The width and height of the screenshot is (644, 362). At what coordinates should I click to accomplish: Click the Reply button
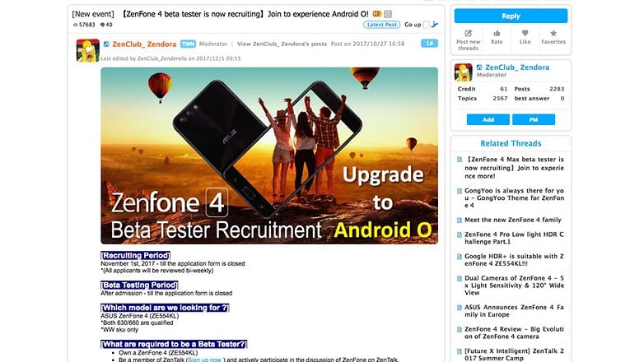coord(511,16)
